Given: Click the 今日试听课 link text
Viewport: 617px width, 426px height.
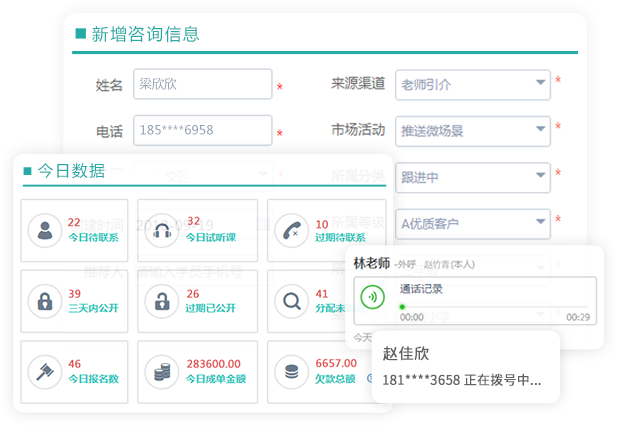Looking at the screenshot, I should click(212, 238).
